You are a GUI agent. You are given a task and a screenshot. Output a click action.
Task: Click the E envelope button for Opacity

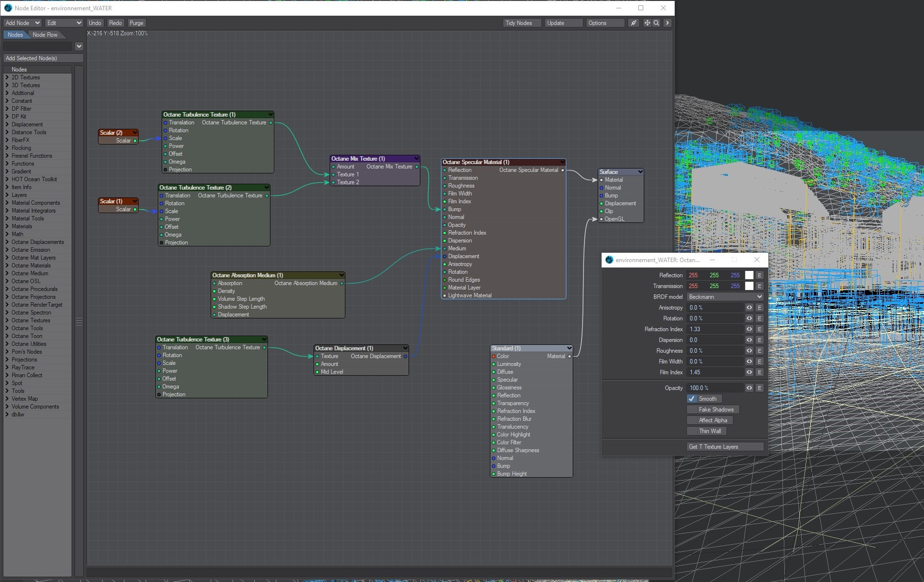[759, 388]
